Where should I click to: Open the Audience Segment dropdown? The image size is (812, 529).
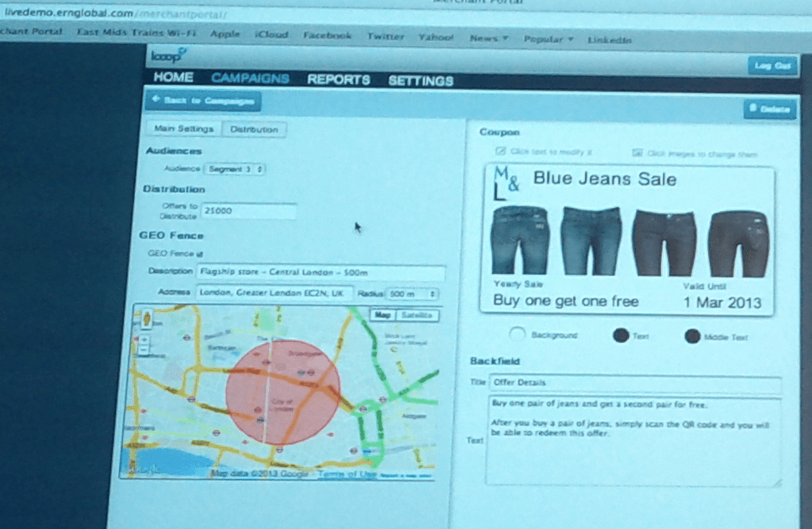point(235,169)
